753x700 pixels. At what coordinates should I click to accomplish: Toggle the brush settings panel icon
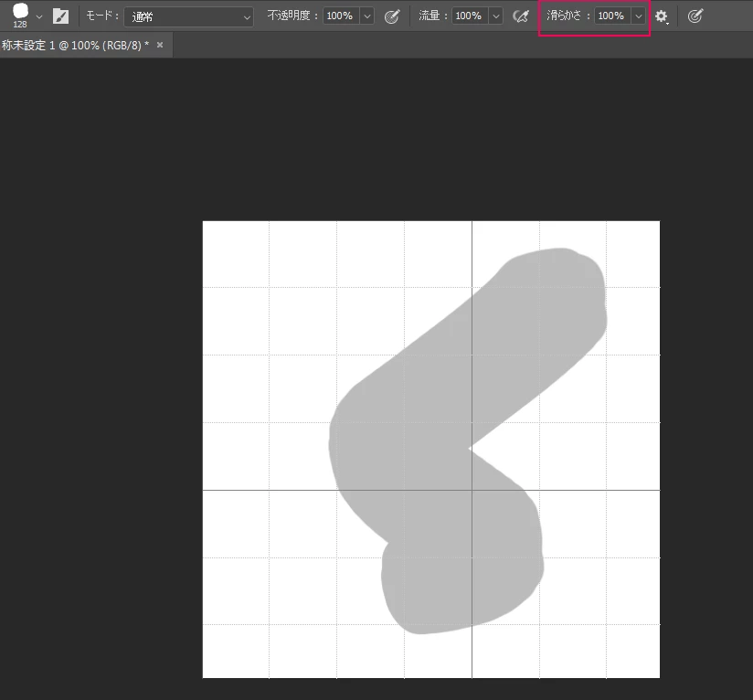60,16
